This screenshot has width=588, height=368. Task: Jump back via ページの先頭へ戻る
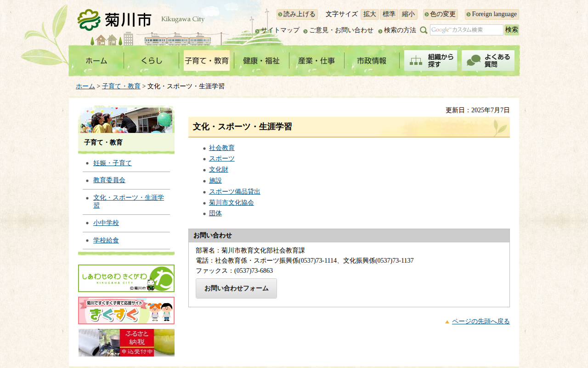pos(481,321)
